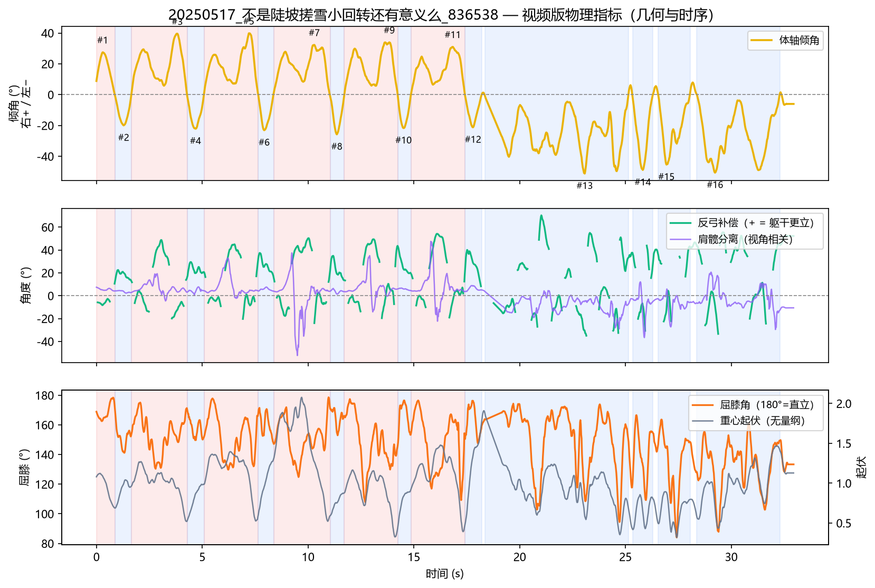Click the #2 turn annotation

pyautogui.click(x=123, y=138)
